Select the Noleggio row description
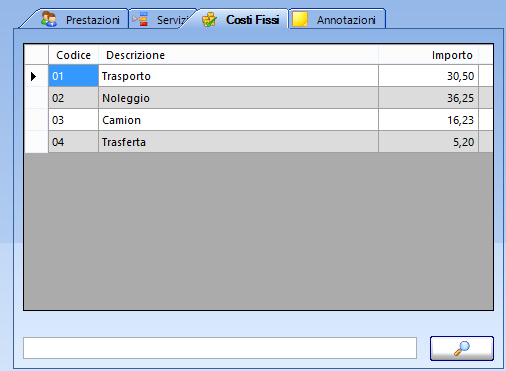 click(238, 98)
